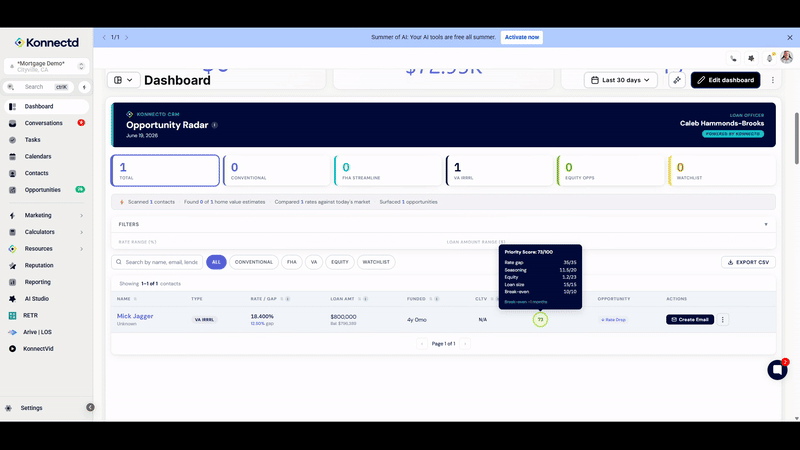The height and width of the screenshot is (450, 800).
Task: Click the Reporting chart icon
Action: click(x=13, y=282)
